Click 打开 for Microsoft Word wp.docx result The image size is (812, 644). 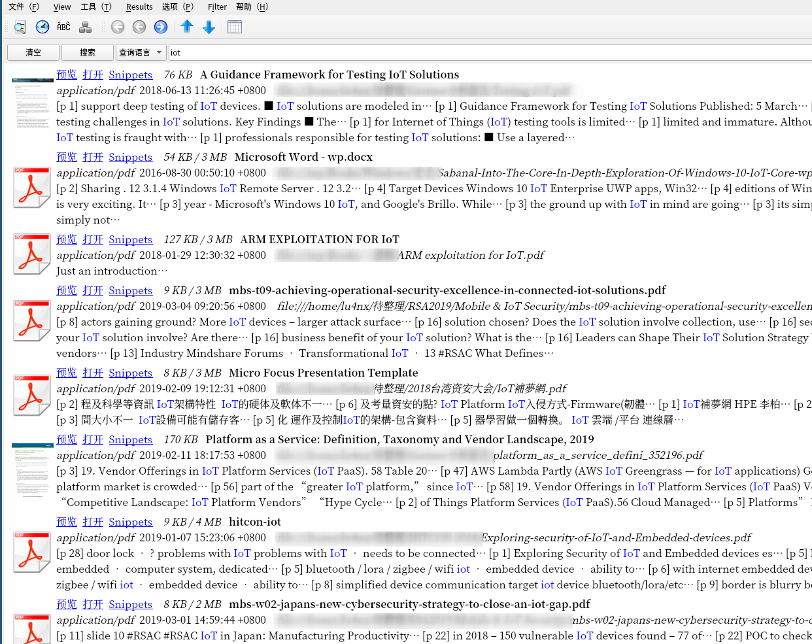pyautogui.click(x=93, y=157)
